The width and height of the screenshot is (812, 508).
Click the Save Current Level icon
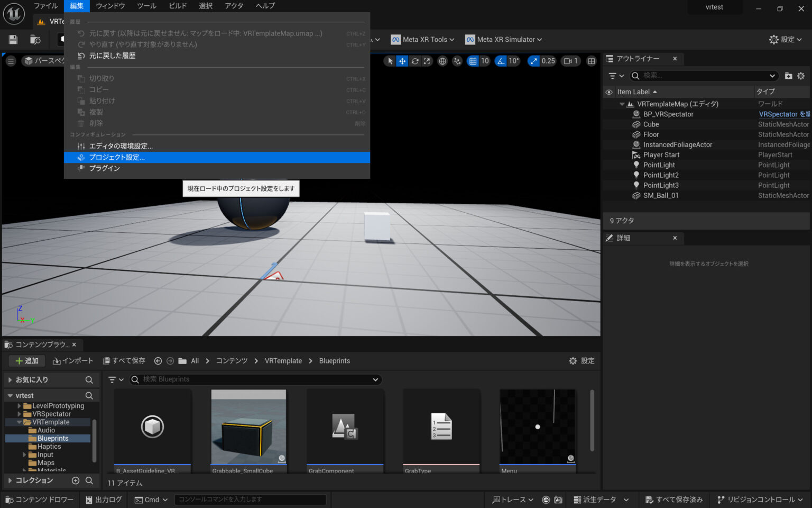[12, 39]
